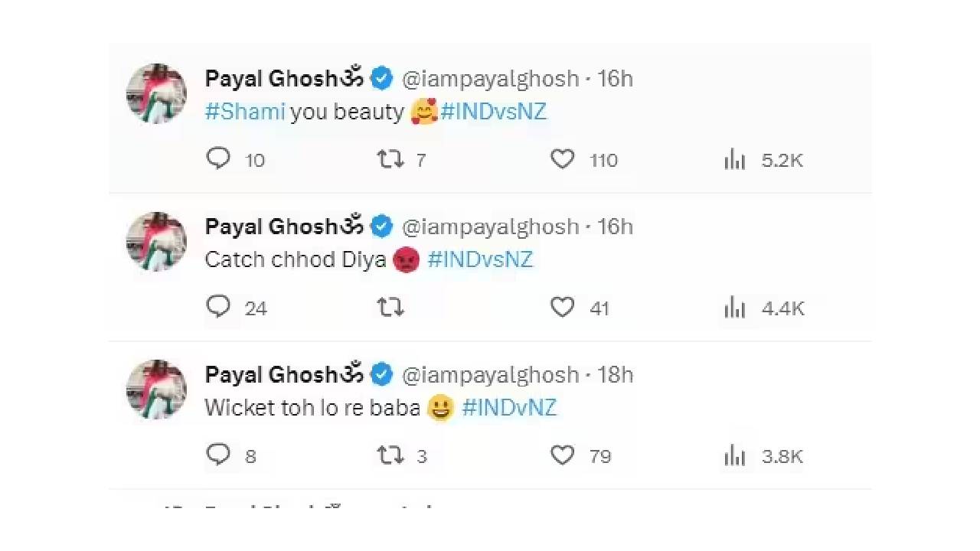980x551 pixels.
Task: Like the "Wicket toh lo re baba" tweet
Action: [x=563, y=455]
